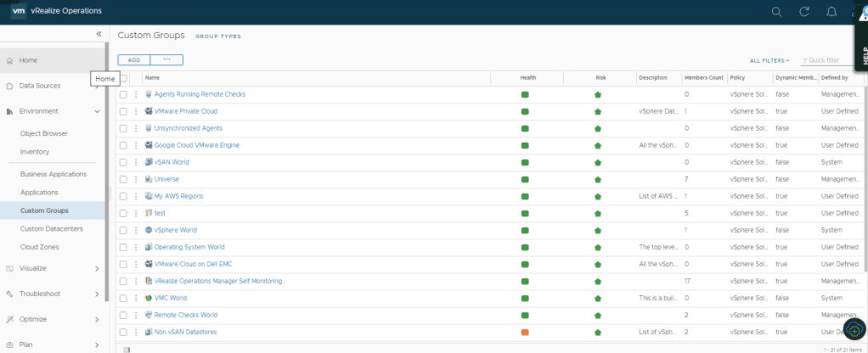Tick the select-all checkbox in table header
868x353 pixels.
coord(123,77)
